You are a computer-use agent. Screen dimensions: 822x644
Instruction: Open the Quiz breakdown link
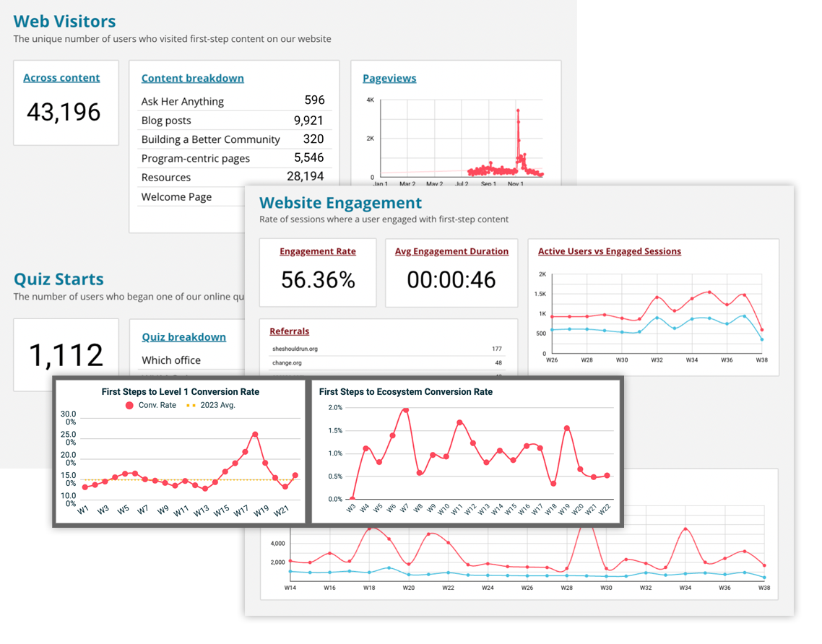pyautogui.click(x=184, y=337)
